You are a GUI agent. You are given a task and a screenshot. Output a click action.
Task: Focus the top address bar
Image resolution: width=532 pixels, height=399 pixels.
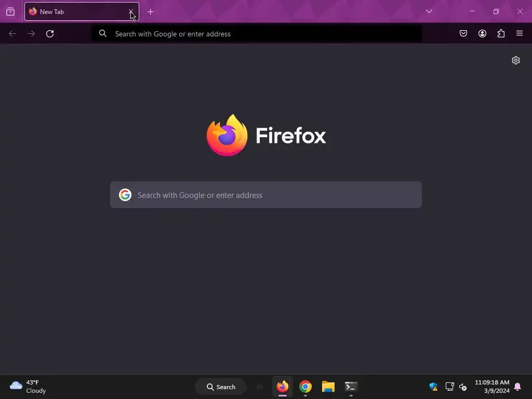(257, 34)
